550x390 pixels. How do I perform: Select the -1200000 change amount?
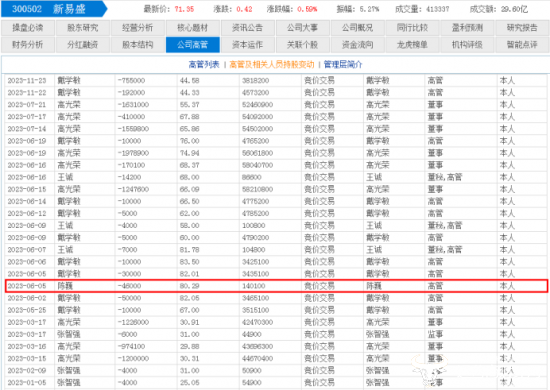[x=133, y=358]
